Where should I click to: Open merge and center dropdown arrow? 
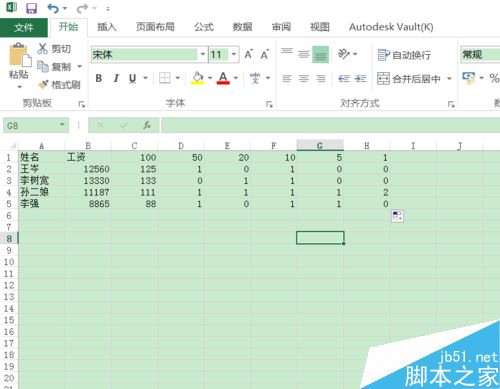click(x=449, y=79)
